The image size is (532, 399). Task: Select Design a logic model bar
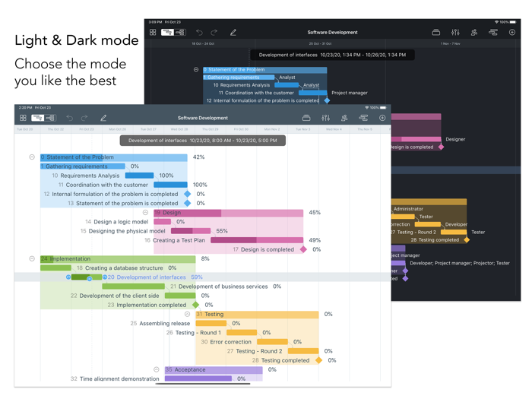click(162, 222)
